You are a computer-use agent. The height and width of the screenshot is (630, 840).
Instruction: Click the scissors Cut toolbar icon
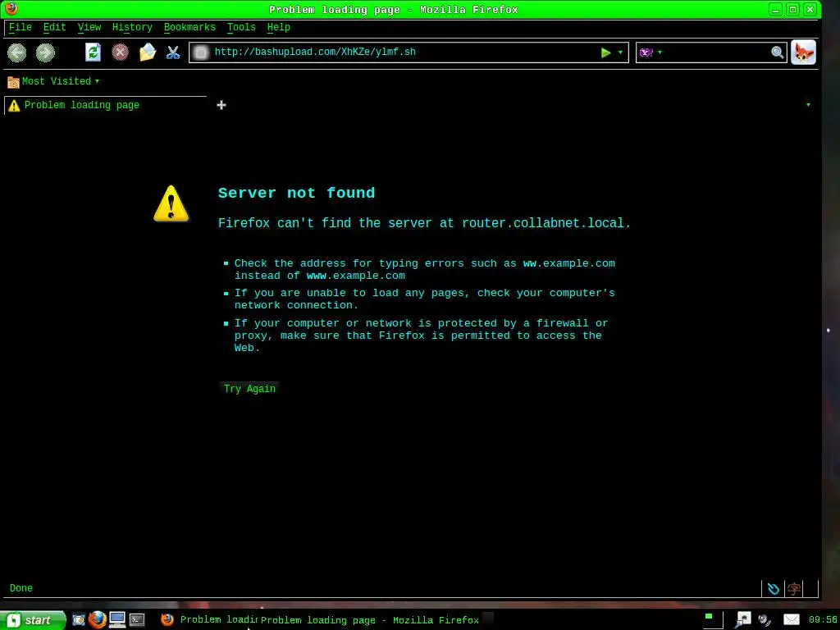coord(173,52)
